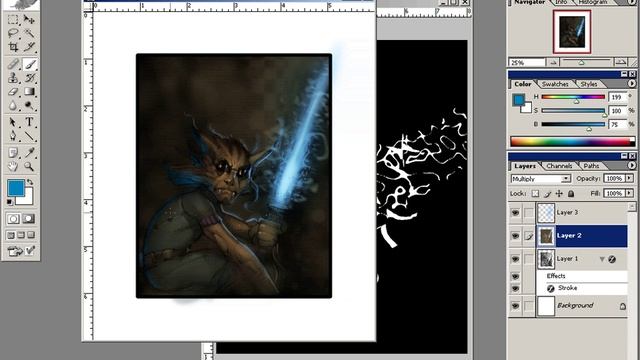
Task: Swap foreground and background colors
Action: (30, 182)
